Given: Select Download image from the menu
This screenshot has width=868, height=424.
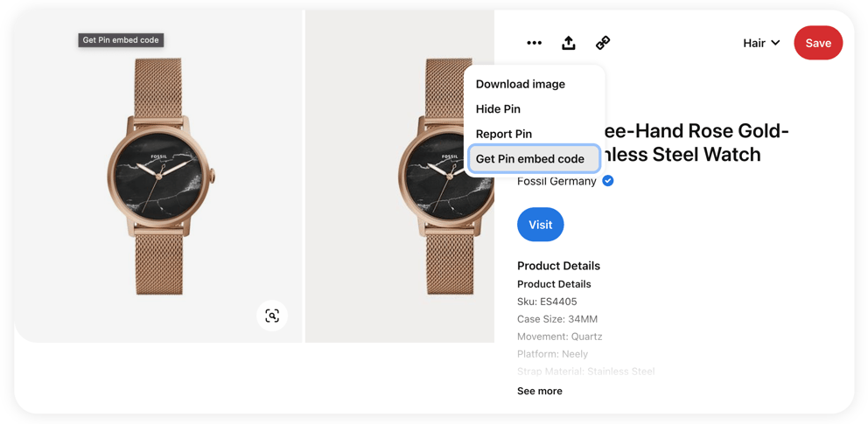Looking at the screenshot, I should pos(521,84).
